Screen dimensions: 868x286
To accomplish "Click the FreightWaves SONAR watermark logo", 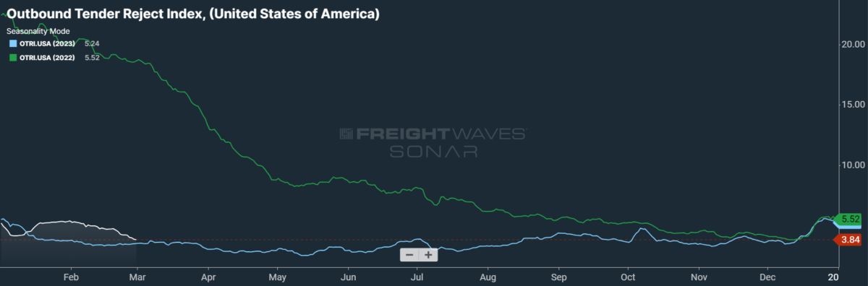I will coord(433,142).
